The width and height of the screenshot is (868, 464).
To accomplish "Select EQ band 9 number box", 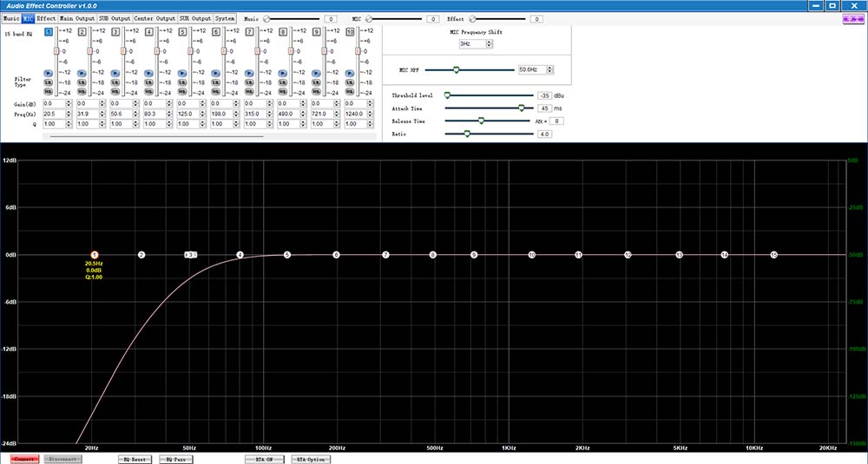I will tap(317, 32).
